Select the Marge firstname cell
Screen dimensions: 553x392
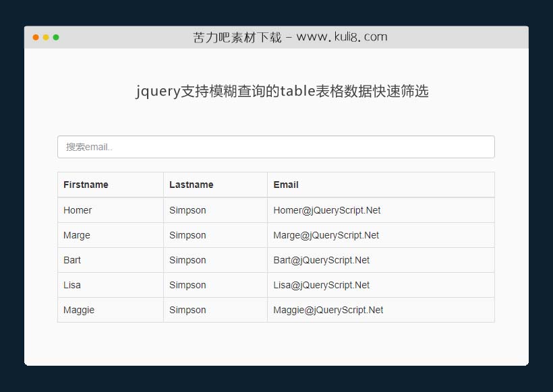(x=76, y=234)
